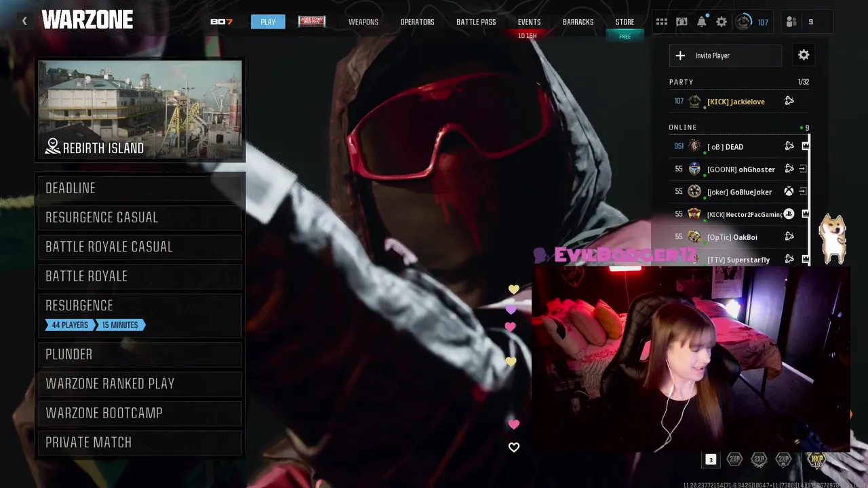Click the WARZONE logo
The image size is (868, 488).
click(x=87, y=20)
